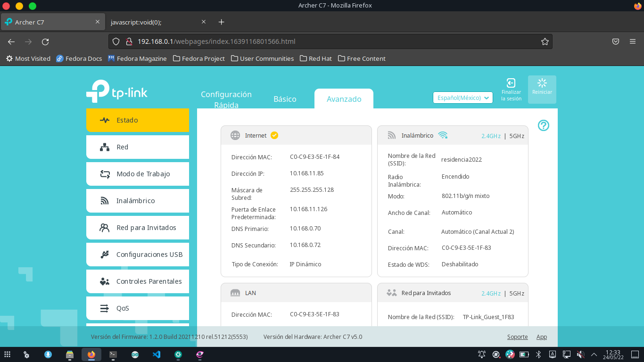Expand the Red Hat bookmark folder
The width and height of the screenshot is (644, 362).
315,58
